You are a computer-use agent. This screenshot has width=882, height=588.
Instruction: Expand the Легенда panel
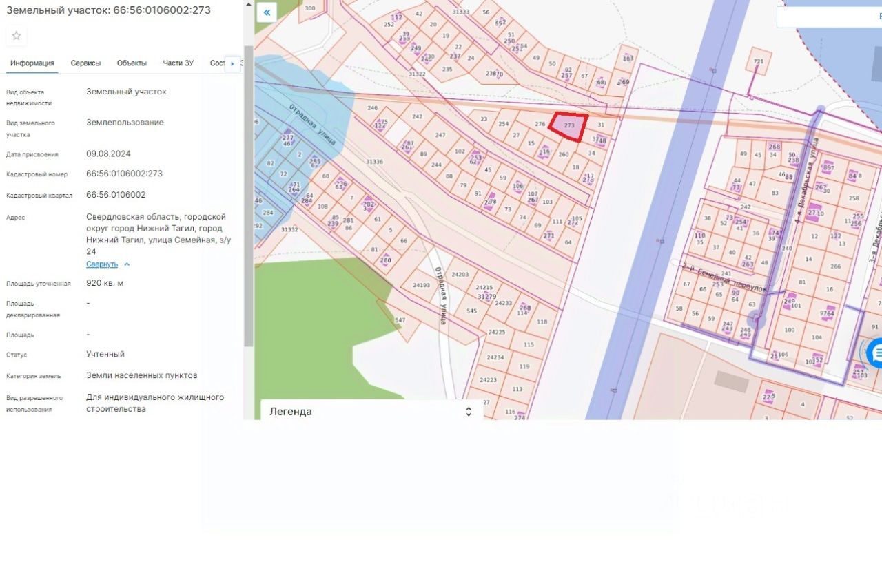click(371, 412)
